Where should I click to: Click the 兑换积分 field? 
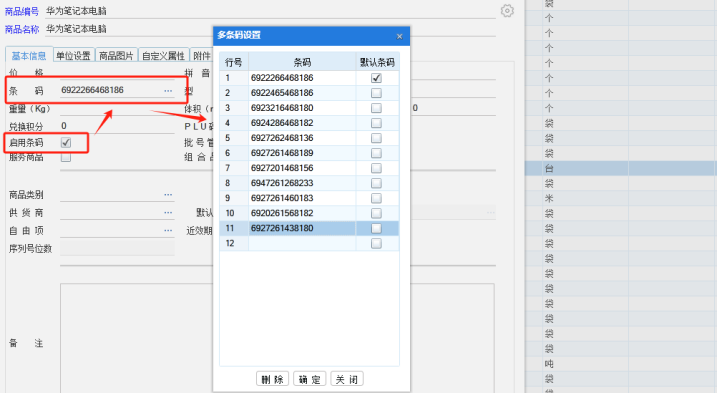pyautogui.click(x=117, y=126)
